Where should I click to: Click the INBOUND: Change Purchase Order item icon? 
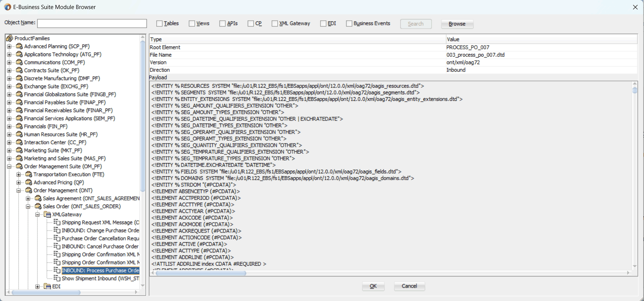click(x=57, y=230)
